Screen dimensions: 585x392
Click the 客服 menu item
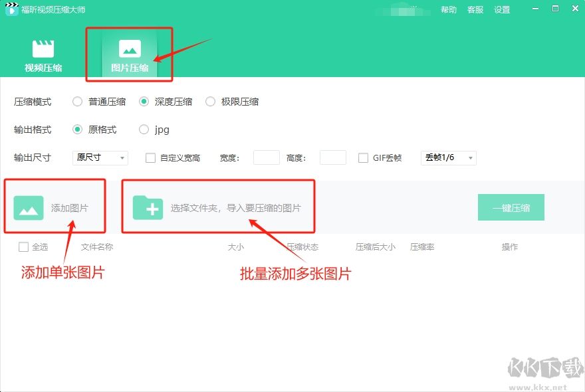(475, 10)
